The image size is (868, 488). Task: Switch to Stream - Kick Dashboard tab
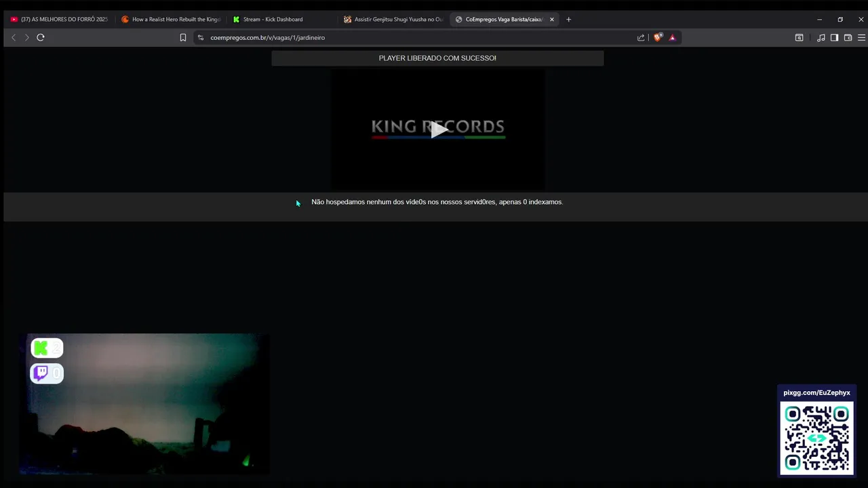[x=281, y=19]
